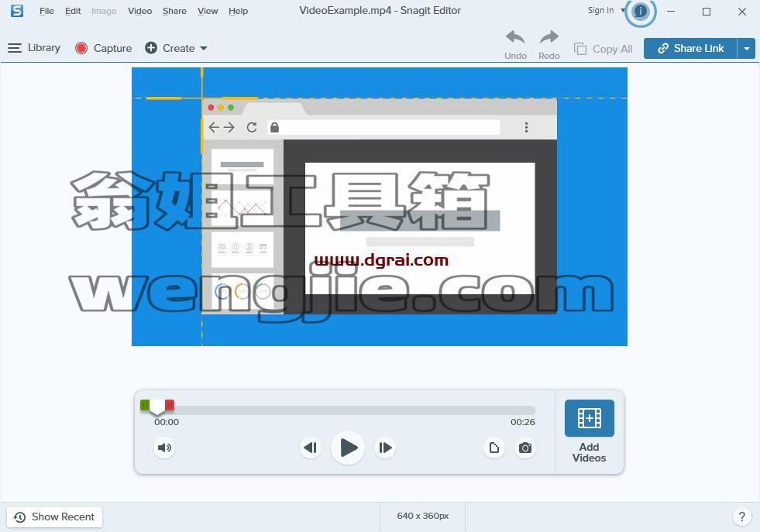Screen dimensions: 760x532
Task: Open the Video menu
Action: coord(139,11)
